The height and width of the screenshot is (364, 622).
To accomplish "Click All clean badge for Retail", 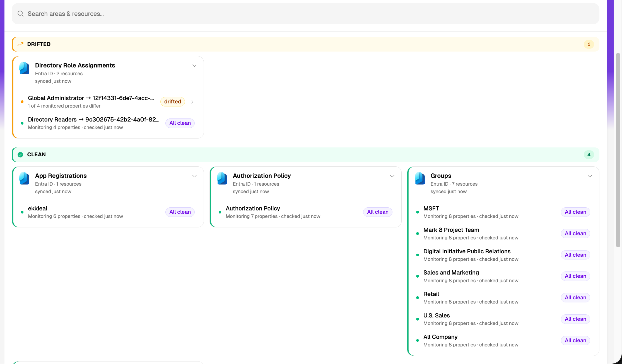I will point(575,298).
